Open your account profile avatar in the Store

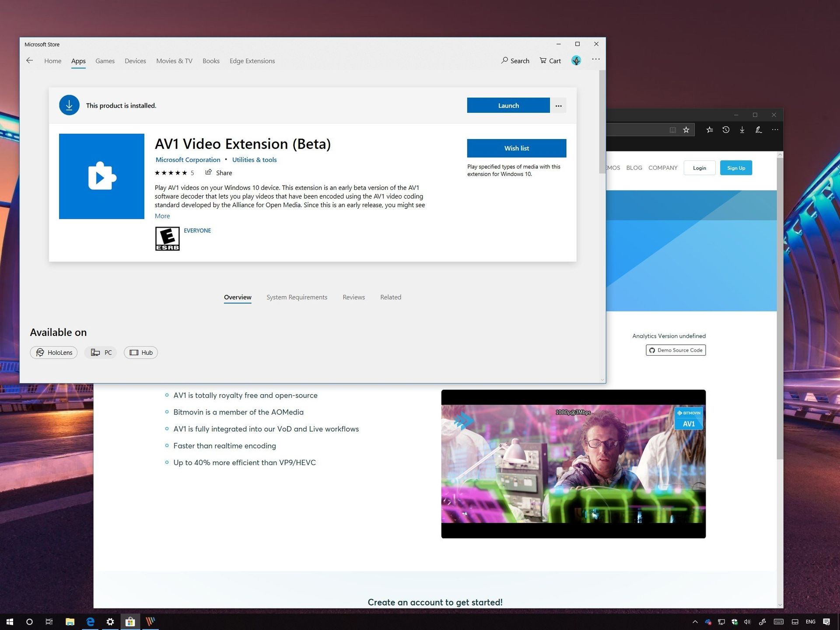(x=576, y=60)
